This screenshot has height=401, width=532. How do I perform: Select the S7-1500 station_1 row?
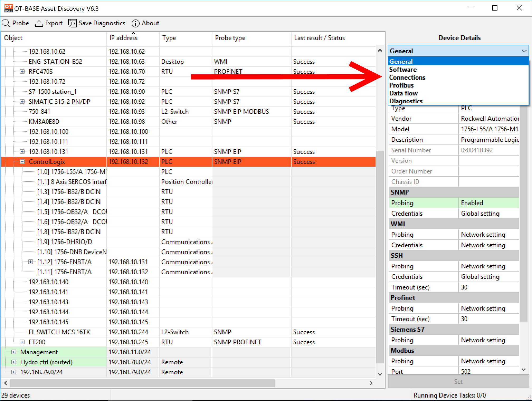pyautogui.click(x=188, y=91)
